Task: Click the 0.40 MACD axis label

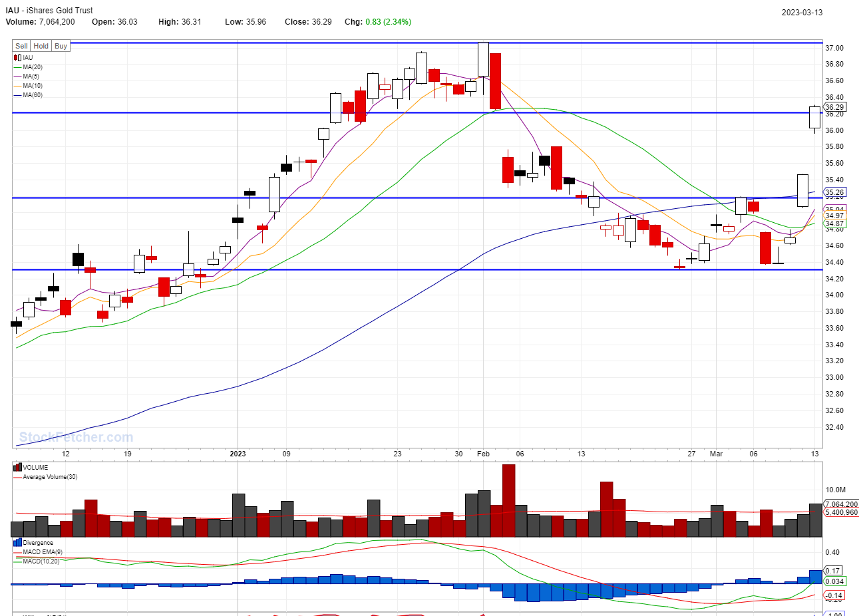Action: click(832, 552)
